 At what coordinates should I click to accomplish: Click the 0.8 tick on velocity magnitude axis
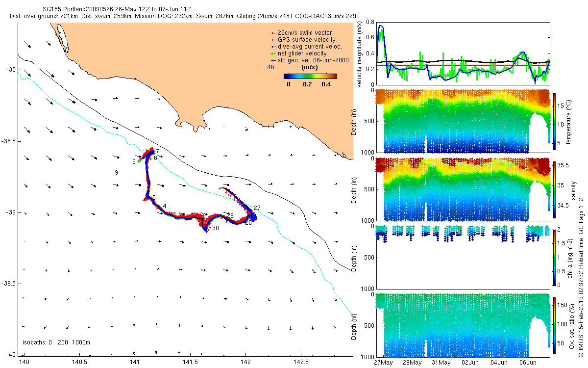(369, 22)
